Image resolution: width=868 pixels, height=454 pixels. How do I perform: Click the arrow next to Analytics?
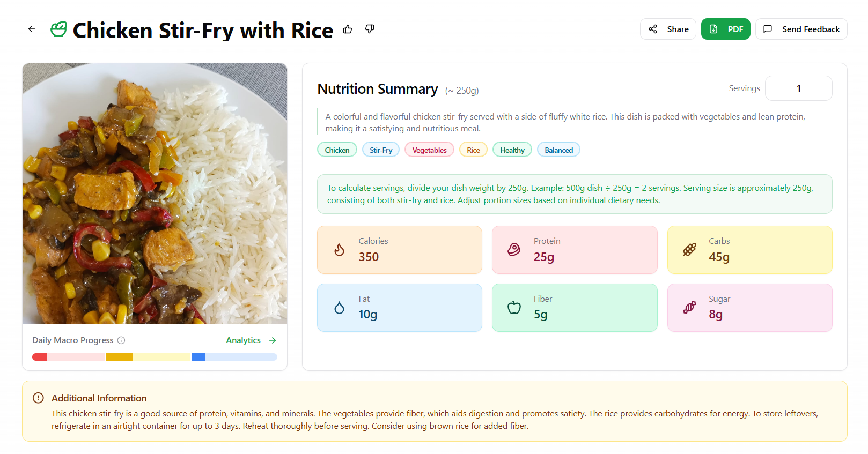click(x=273, y=340)
